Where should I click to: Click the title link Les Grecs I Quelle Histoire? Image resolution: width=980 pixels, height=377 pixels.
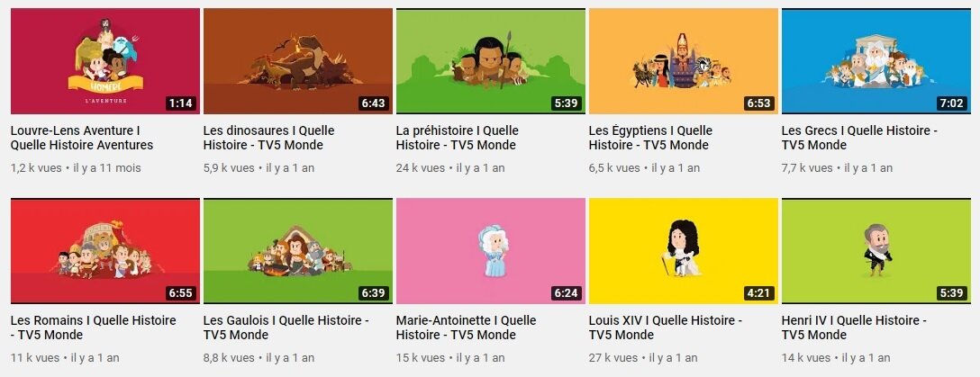tap(860, 138)
